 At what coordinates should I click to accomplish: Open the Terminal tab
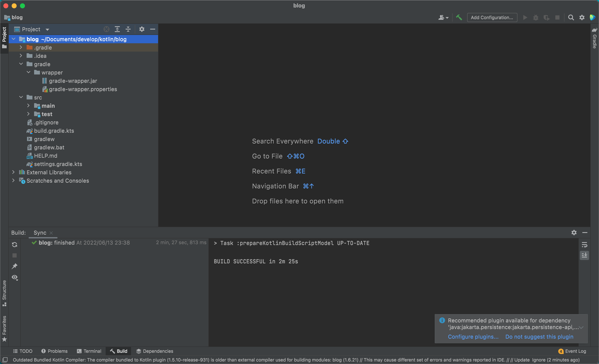[89, 351]
